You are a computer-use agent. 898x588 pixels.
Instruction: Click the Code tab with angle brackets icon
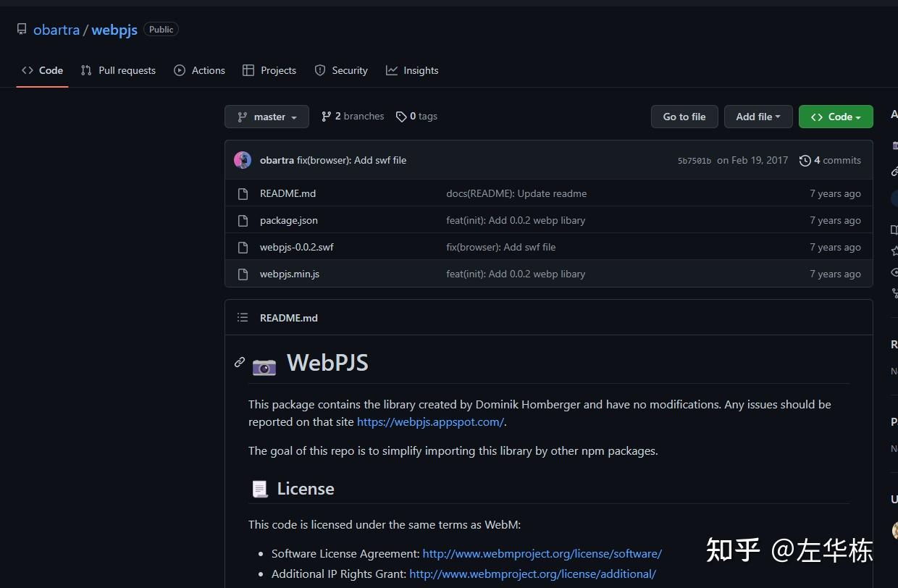point(42,70)
